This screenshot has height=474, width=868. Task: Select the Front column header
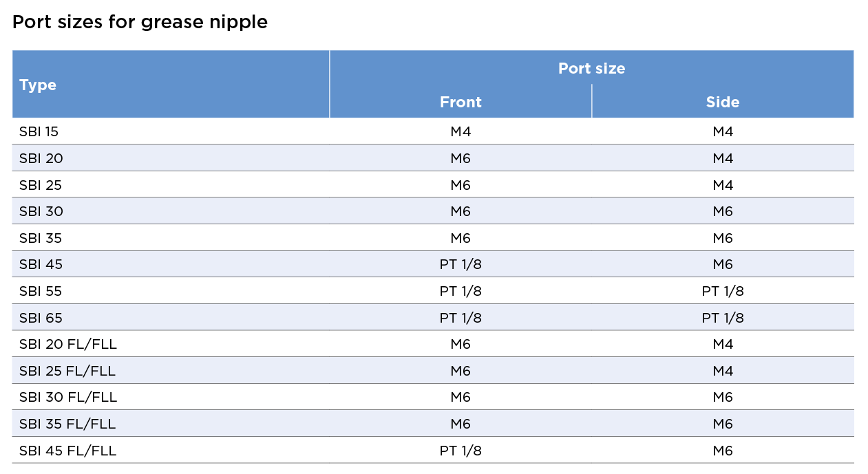[x=461, y=102]
